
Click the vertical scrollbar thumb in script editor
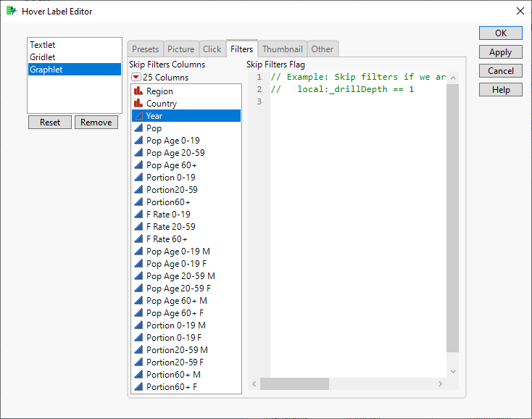tap(452, 218)
